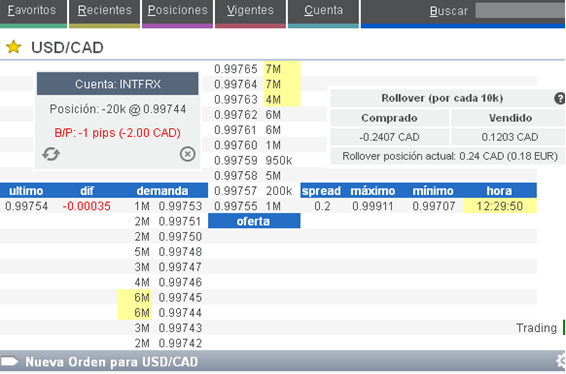Select bid price 0.99747
Image resolution: width=566 pixels, height=374 pixels.
click(x=180, y=267)
